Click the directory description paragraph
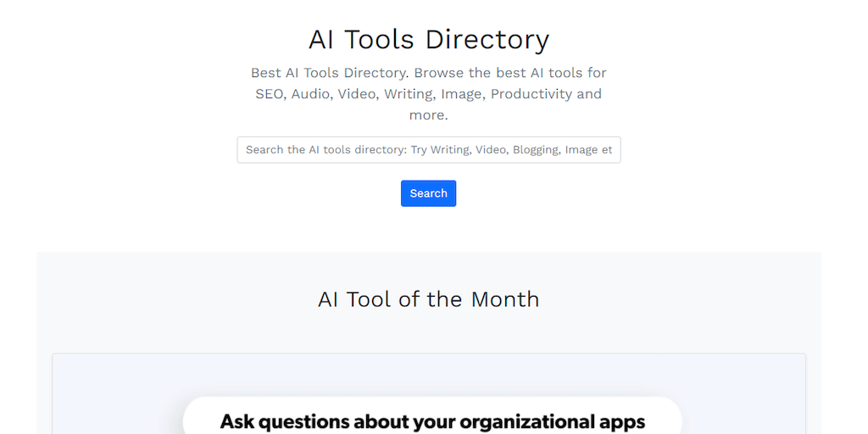The image size is (868, 434). [428, 93]
